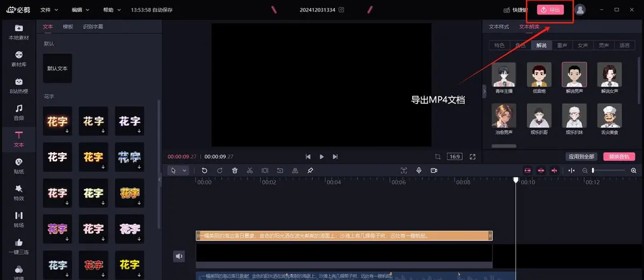Choose the 青年主播 voice avatar
Viewport: 644px width, 280px height.
(503, 75)
